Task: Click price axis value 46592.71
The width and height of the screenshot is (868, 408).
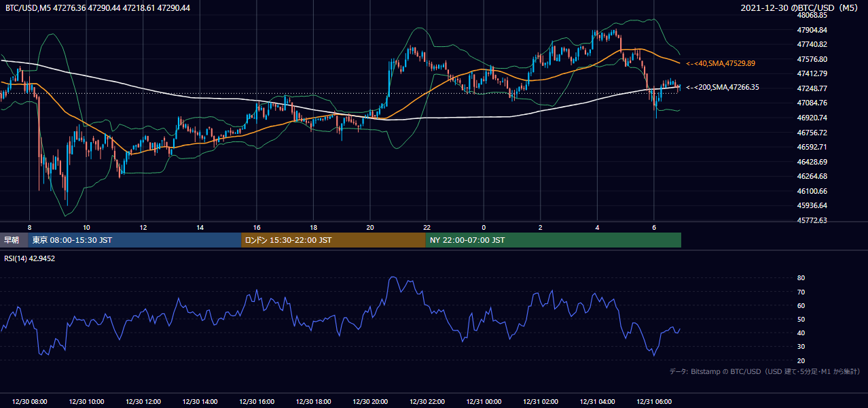Action: click(812, 147)
